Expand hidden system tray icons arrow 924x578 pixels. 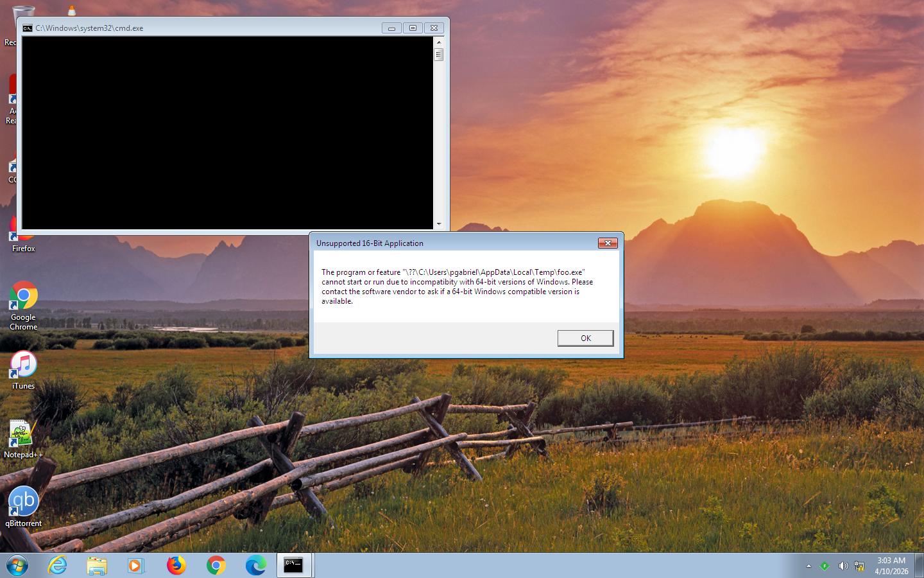point(809,566)
